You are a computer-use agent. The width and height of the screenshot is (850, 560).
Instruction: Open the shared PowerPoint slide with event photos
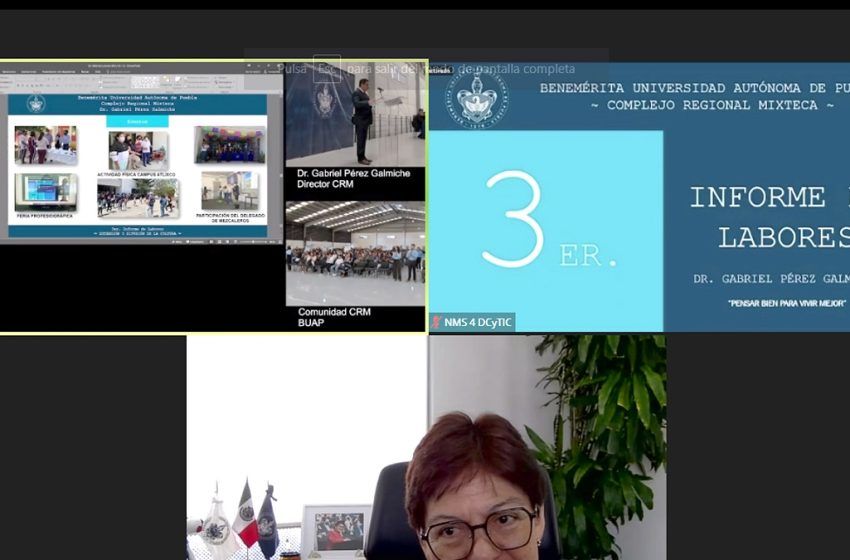138,166
